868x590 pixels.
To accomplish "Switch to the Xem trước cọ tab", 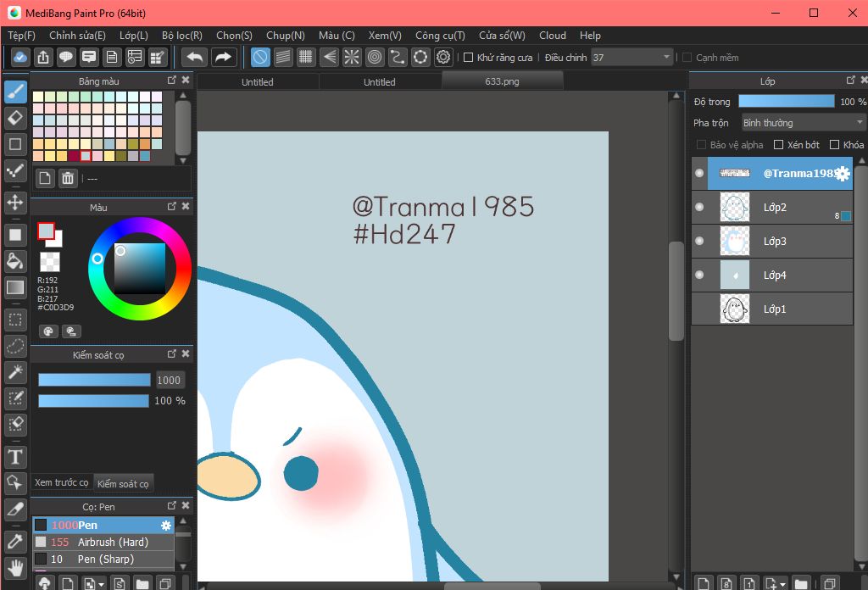I will 61,482.
